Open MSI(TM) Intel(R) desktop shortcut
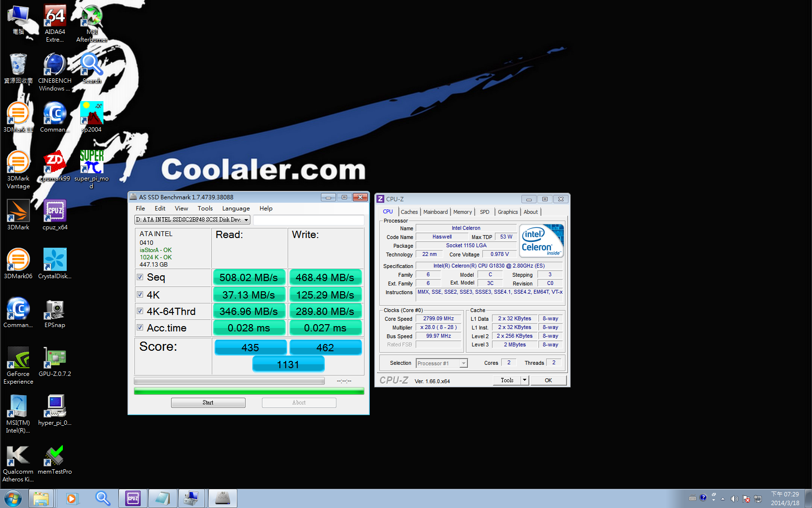 (18, 414)
